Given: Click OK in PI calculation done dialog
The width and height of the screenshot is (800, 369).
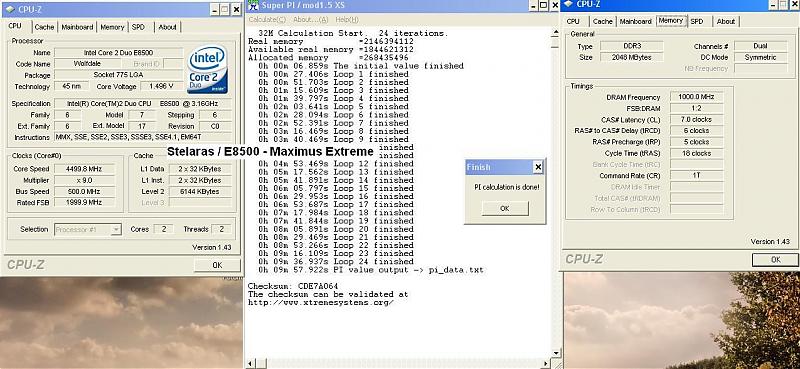Looking at the screenshot, I should coord(505,208).
